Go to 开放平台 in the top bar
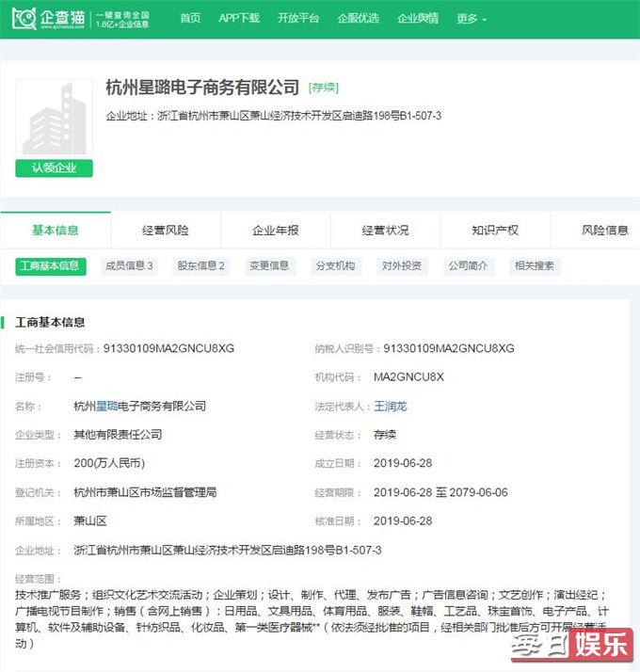This screenshot has height=672, width=640. (298, 19)
